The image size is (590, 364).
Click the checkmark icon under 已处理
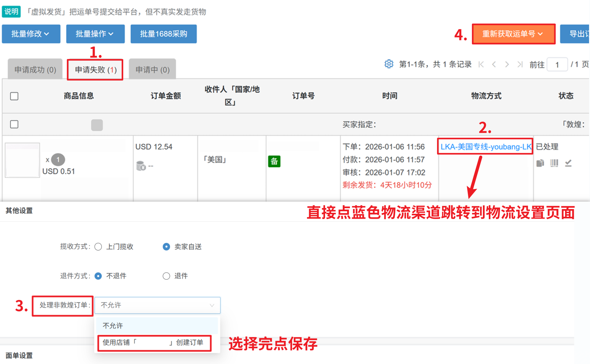[x=568, y=163]
